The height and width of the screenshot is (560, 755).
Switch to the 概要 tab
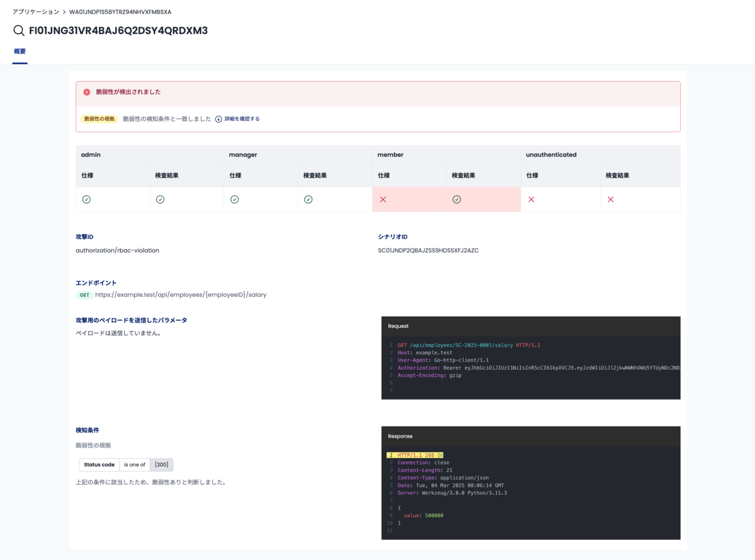click(20, 52)
